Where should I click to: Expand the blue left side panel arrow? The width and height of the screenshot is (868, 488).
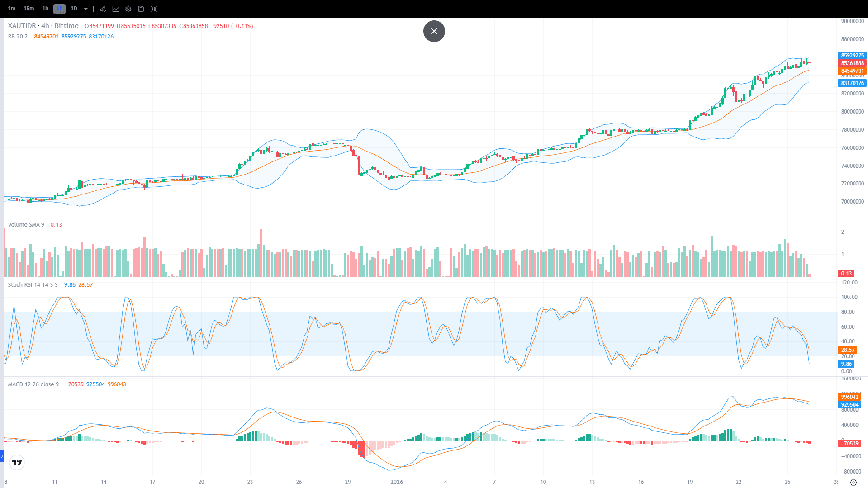pyautogui.click(x=2, y=456)
